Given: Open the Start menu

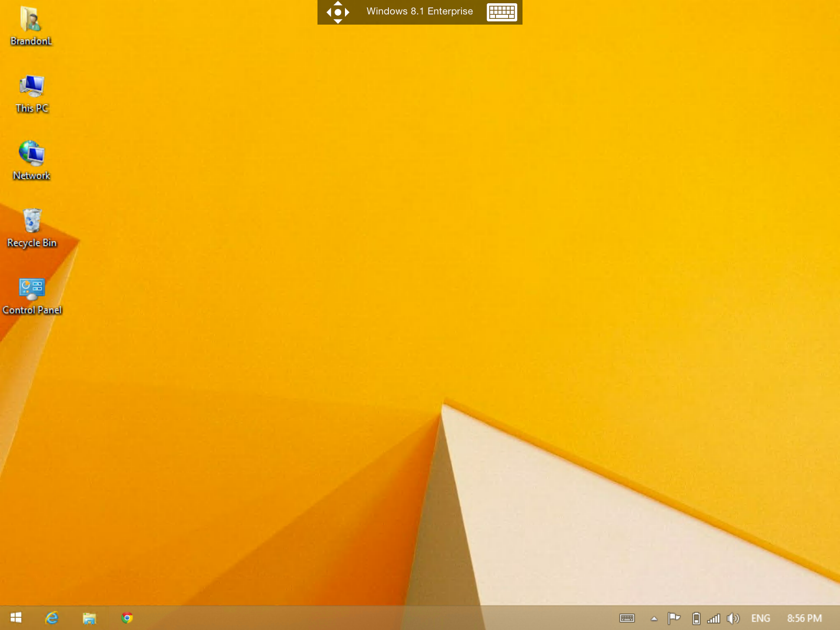Looking at the screenshot, I should [15, 618].
